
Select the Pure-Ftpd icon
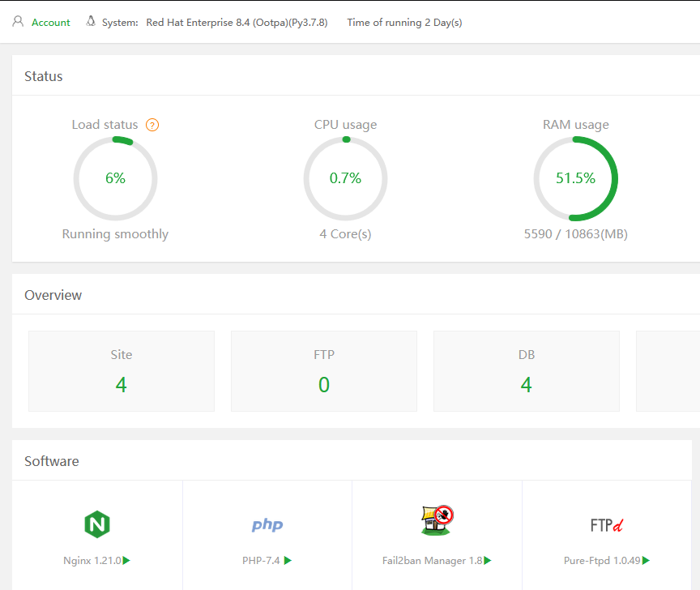point(606,525)
